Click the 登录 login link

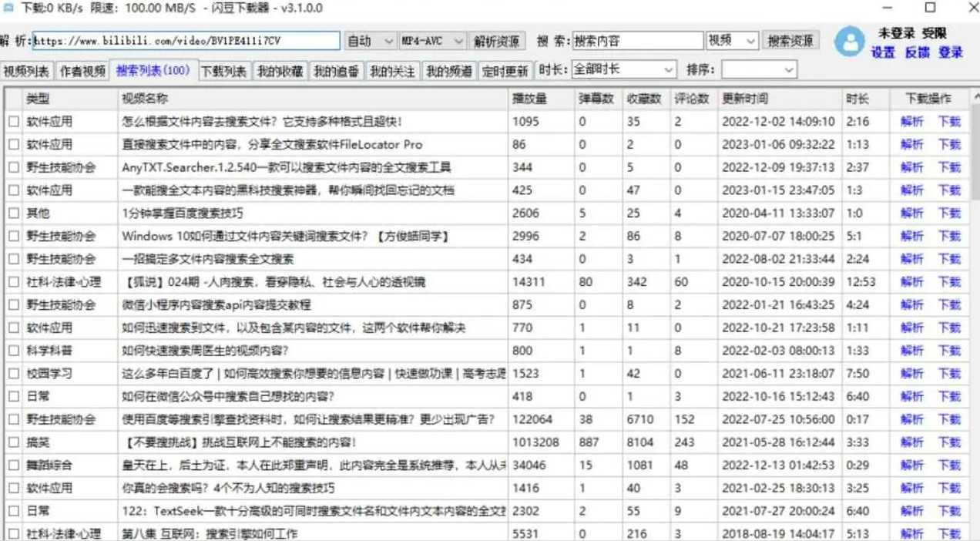[951, 52]
